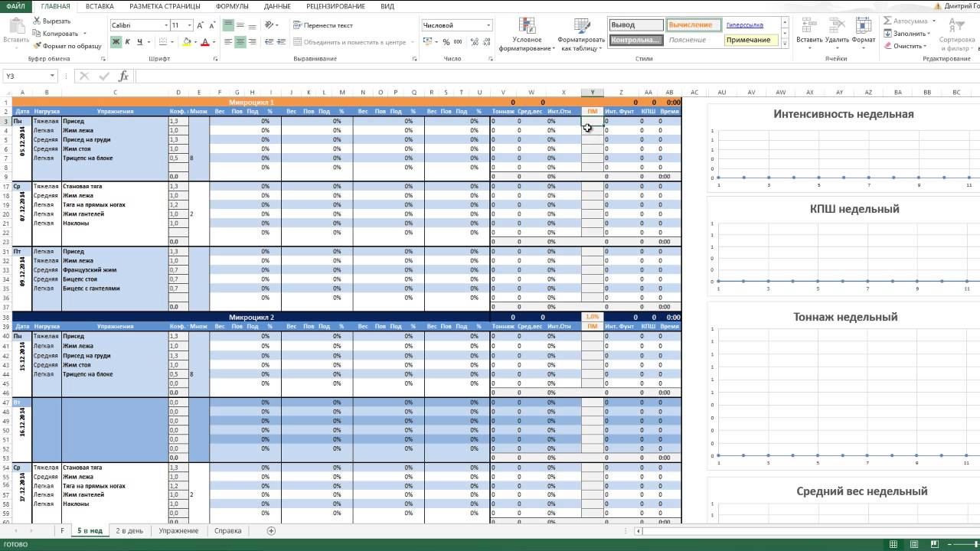This screenshot has width=980, height=551.
Task: Increase indent icon
Action: coord(279,42)
